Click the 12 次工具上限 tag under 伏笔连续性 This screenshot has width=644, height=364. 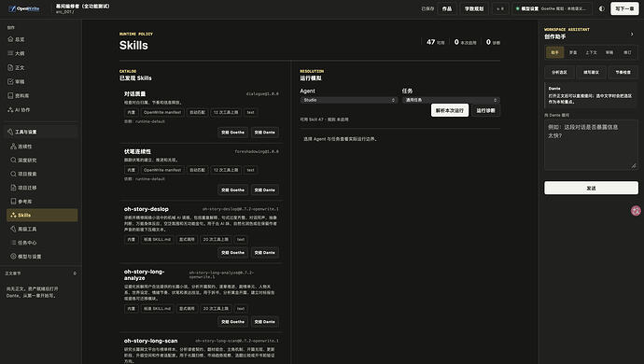tap(226, 170)
